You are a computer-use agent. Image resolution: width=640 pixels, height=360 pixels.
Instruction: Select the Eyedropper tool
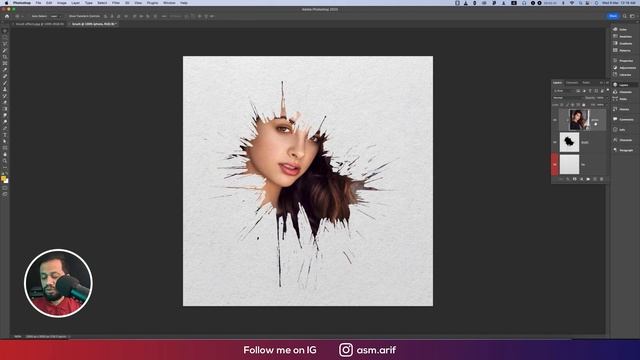pyautogui.click(x=5, y=70)
